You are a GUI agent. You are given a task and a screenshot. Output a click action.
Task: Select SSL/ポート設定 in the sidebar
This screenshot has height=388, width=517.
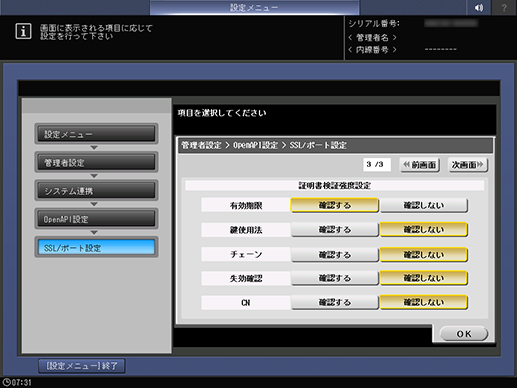(96, 247)
